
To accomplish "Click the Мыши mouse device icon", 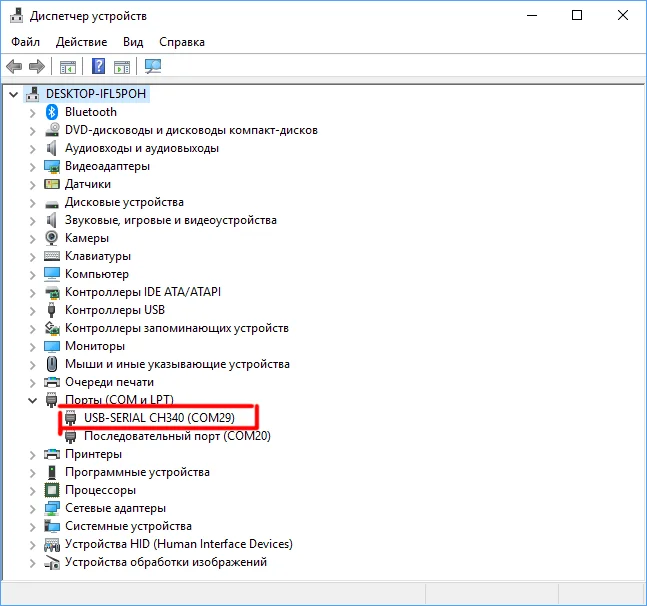I will point(52,364).
